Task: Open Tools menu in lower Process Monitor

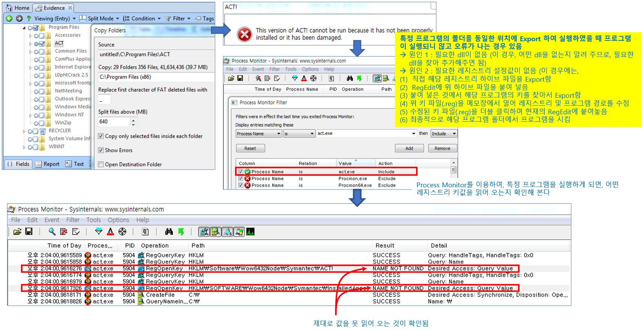Action: point(94,220)
